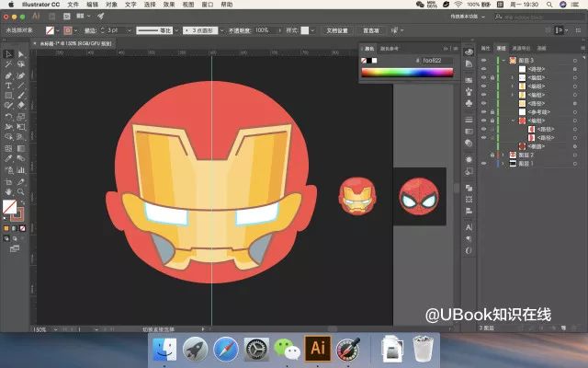This screenshot has width=588, height=368.
Task: Click the opacity value field
Action: click(265, 30)
